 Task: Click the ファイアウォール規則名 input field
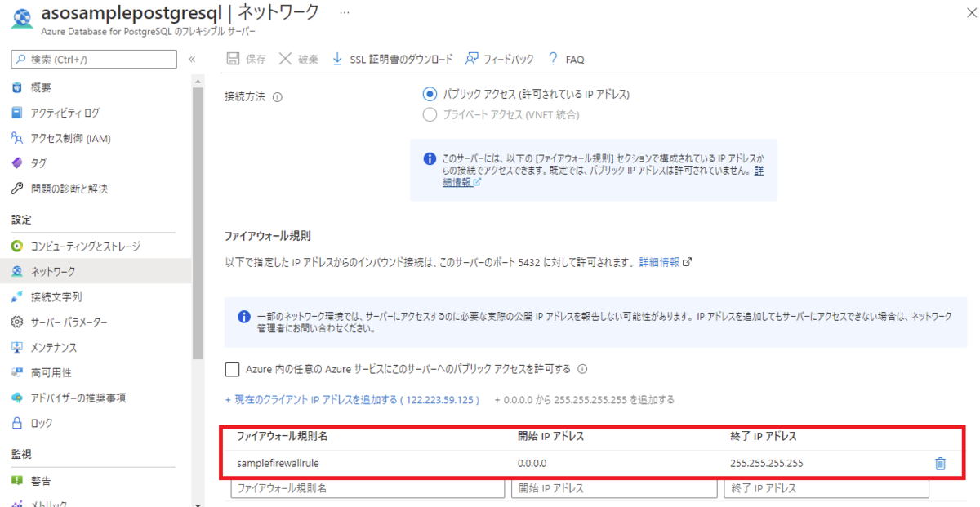pos(367,489)
